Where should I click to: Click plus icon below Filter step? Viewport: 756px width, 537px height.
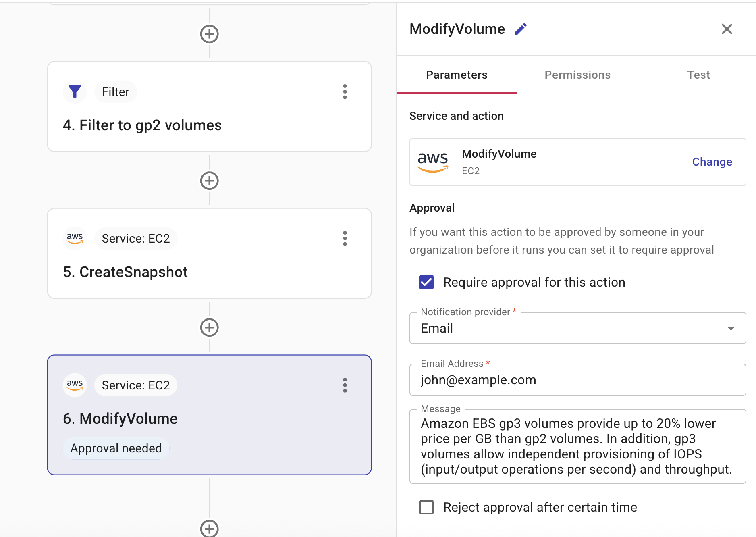(x=209, y=181)
